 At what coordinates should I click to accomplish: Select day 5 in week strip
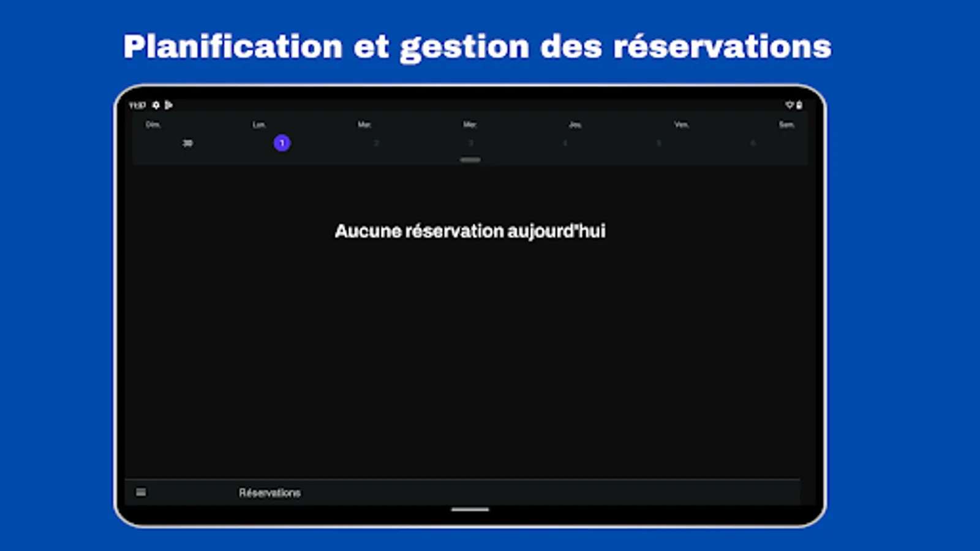[659, 143]
